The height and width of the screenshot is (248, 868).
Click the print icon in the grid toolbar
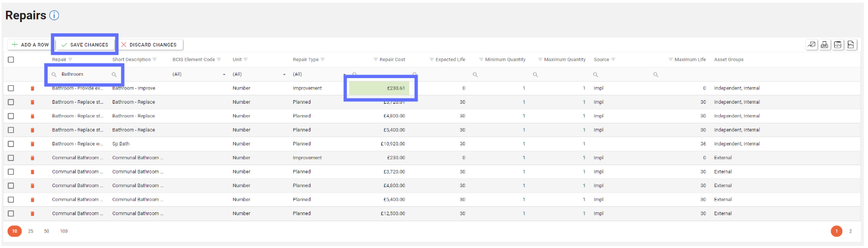825,45
